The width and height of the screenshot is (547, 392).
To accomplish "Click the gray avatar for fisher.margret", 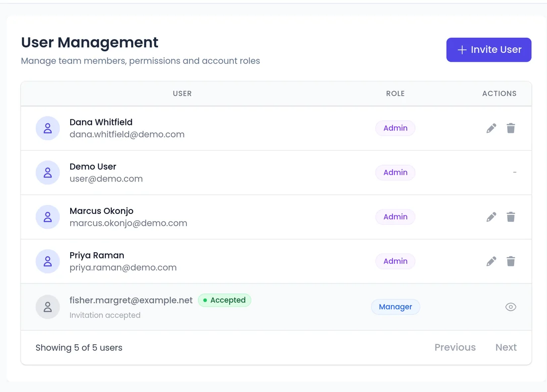I will pyautogui.click(x=48, y=307).
